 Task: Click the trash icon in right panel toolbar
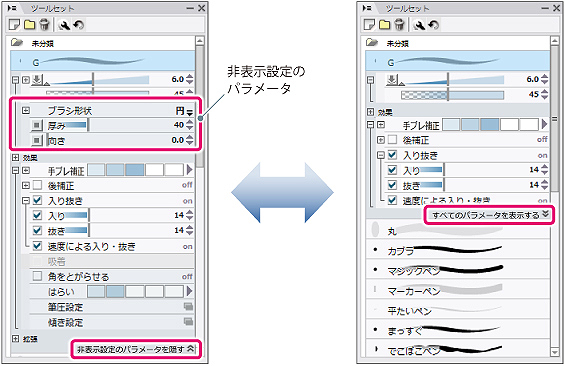pos(399,24)
